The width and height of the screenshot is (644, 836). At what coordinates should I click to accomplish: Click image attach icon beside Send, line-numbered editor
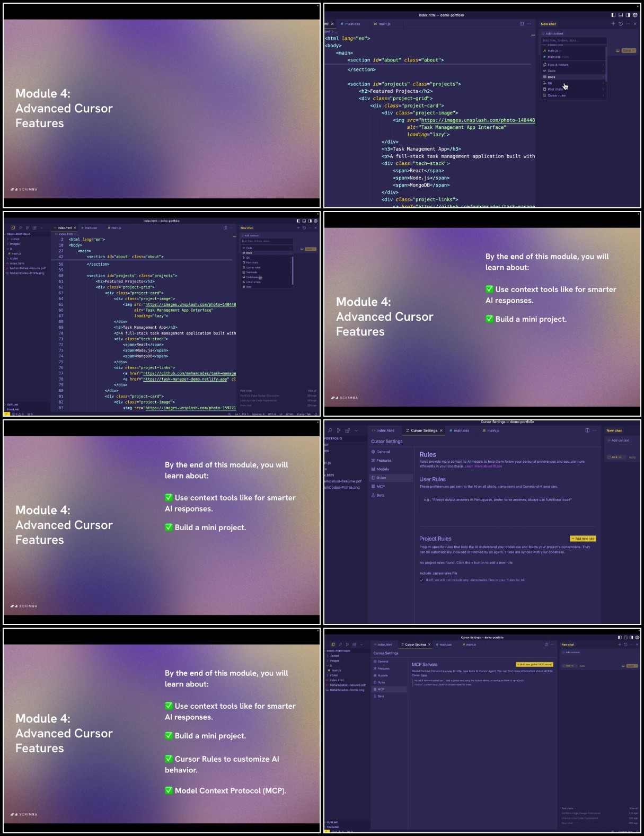[302, 249]
